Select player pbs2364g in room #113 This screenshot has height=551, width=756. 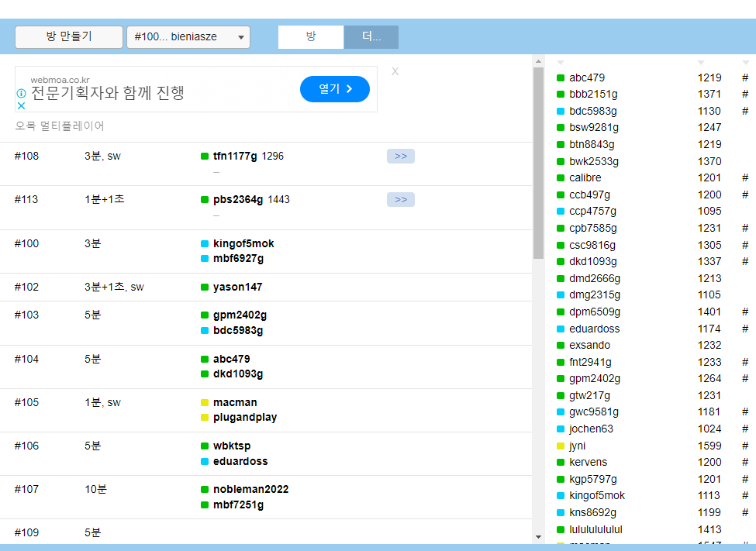click(238, 200)
